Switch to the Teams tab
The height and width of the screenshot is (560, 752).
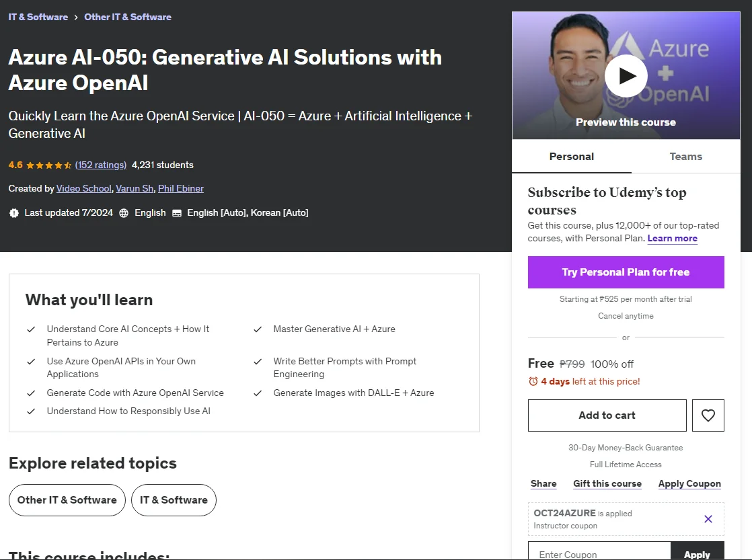click(x=685, y=156)
